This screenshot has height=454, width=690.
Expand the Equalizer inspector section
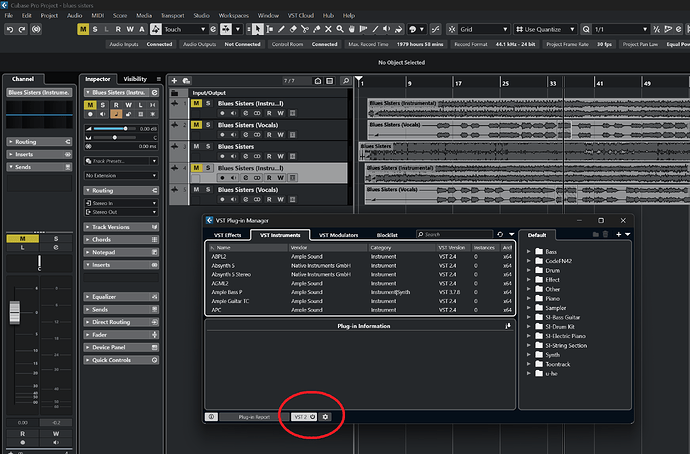tap(121, 297)
